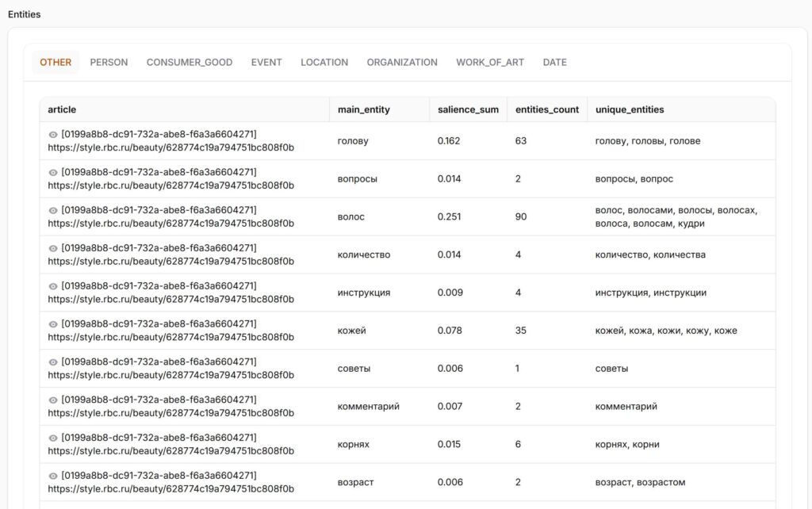Image resolution: width=812 pixels, height=509 pixels.
Task: Open article link in the голову row
Action: pos(170,147)
